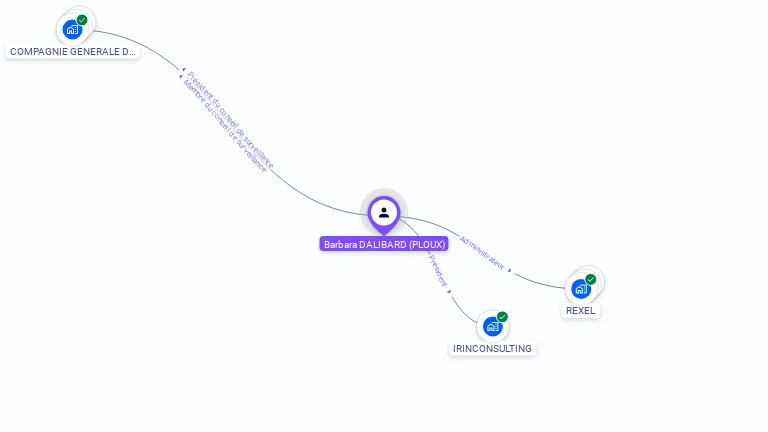This screenshot has height=432, width=768.
Task: Open the IRINCONSULTING company node icon
Action: coord(492,326)
